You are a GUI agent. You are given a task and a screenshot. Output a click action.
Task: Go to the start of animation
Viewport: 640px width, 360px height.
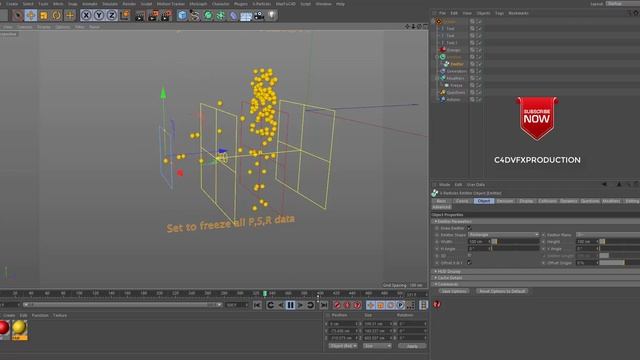(x=257, y=305)
